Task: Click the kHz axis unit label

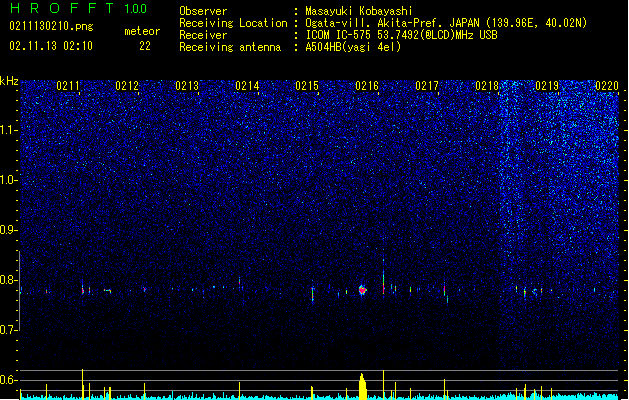Action: coord(9,81)
